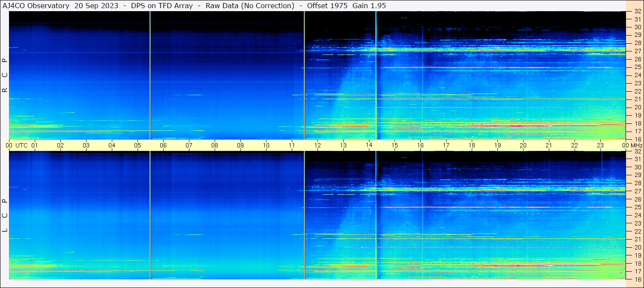Click the green vertical line near 05:30 in LCP panel
The width and height of the screenshot is (644, 288).
pos(150,215)
